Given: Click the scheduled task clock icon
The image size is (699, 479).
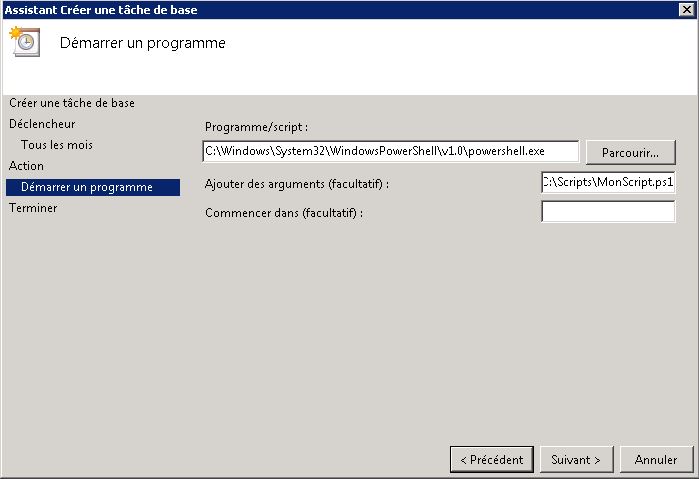Looking at the screenshot, I should [x=25, y=41].
